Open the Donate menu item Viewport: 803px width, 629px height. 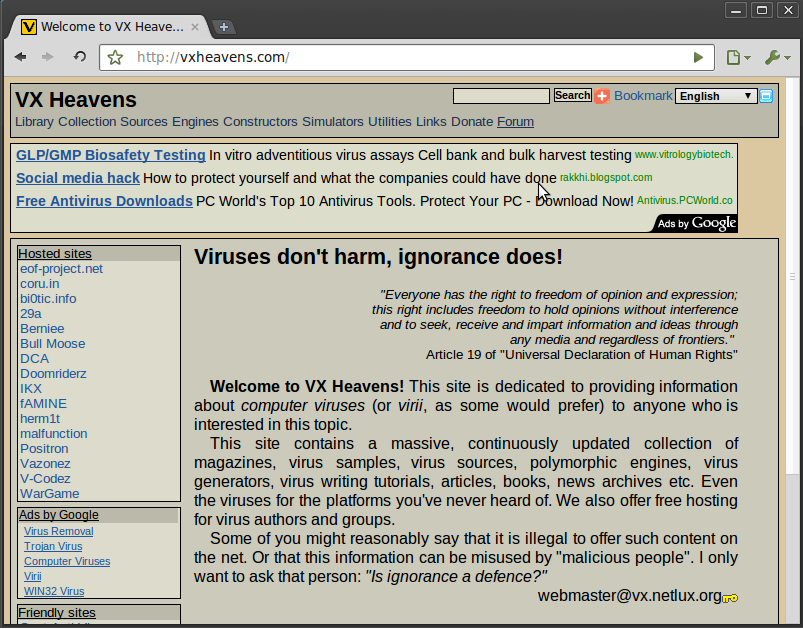tap(472, 122)
